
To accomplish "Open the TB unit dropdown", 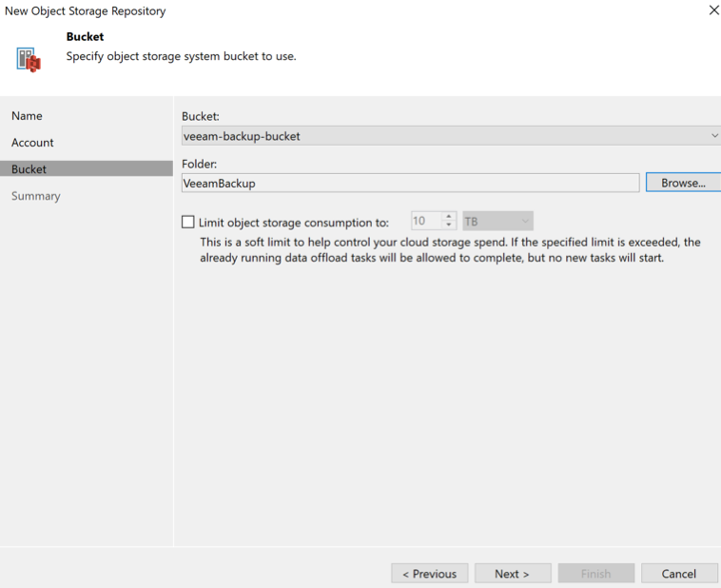I will click(497, 222).
